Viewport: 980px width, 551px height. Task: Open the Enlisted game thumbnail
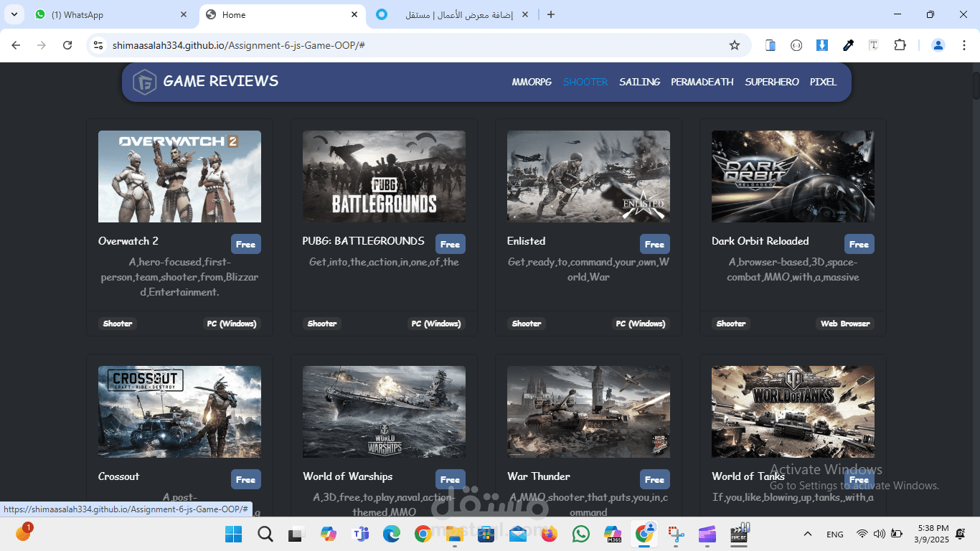588,176
